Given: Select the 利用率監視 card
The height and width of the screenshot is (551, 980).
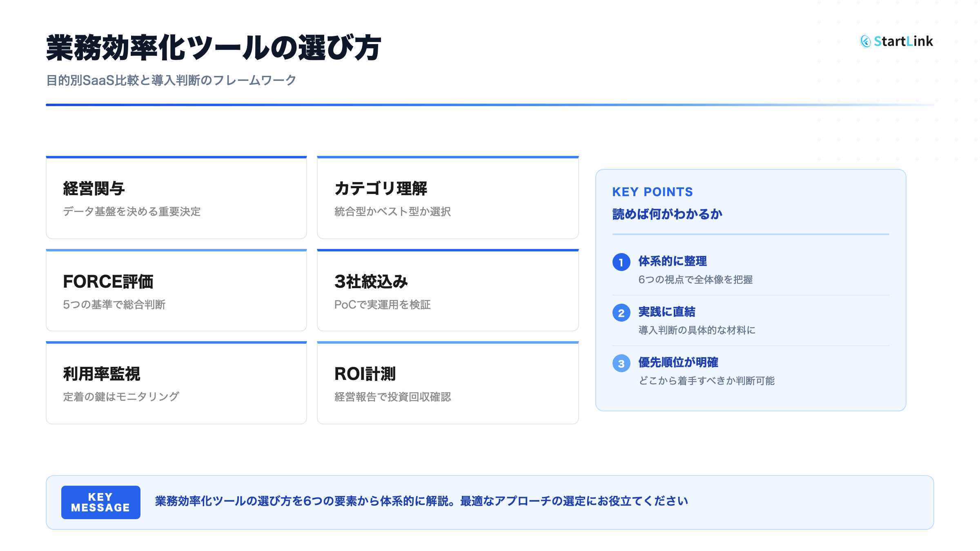Looking at the screenshot, I should (176, 383).
